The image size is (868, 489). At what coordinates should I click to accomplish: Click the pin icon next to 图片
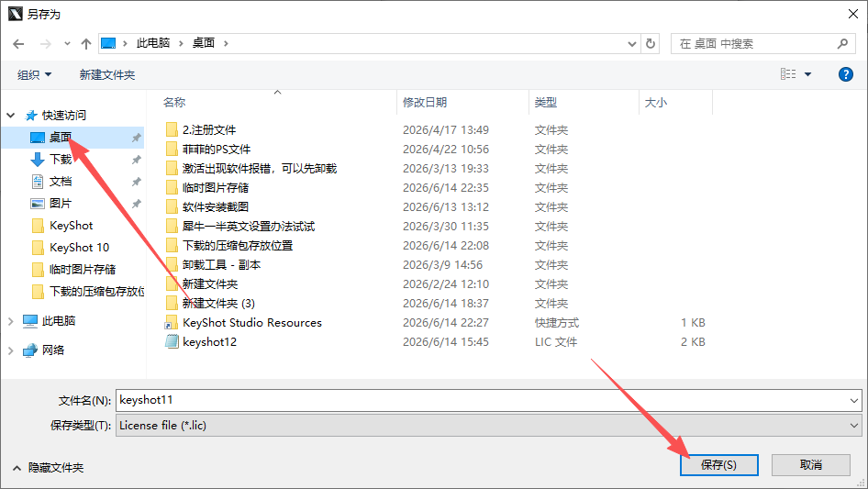tap(136, 204)
